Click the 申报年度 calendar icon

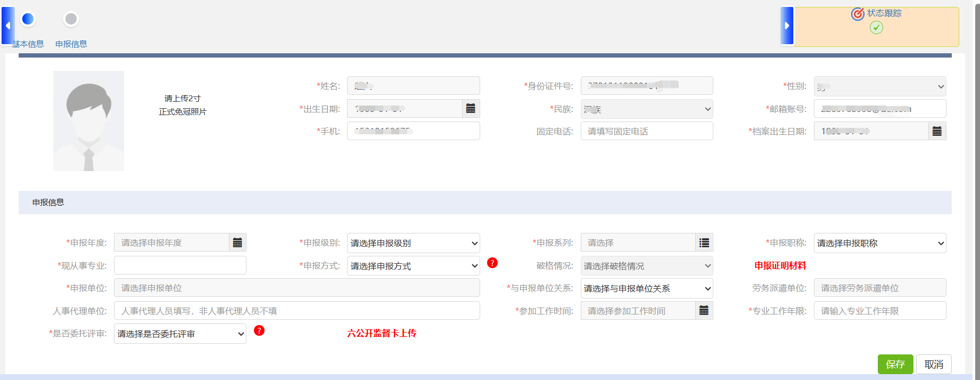pyautogui.click(x=237, y=243)
